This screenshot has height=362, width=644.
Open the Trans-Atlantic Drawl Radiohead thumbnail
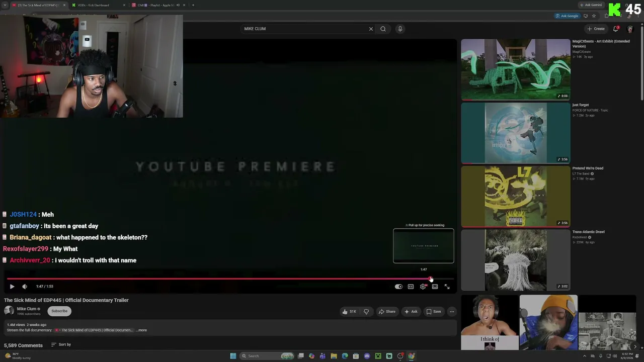pos(516,260)
